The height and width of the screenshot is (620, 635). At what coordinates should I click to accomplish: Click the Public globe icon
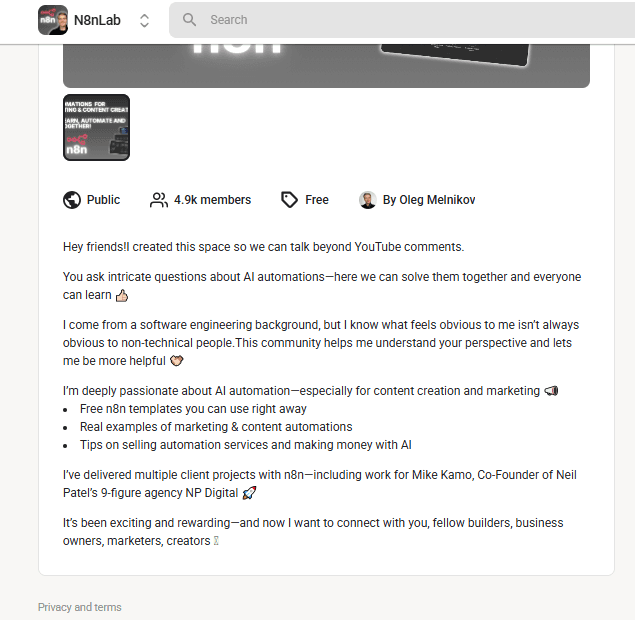click(x=72, y=200)
